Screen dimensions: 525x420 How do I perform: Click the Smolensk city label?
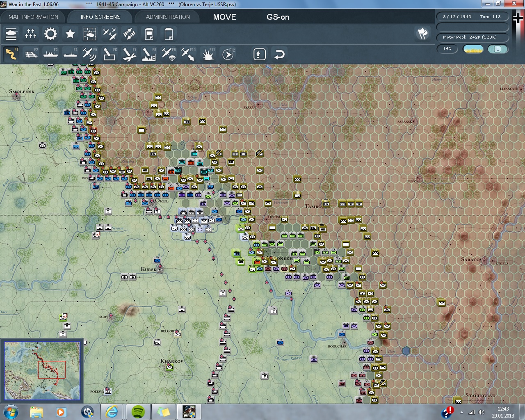pos(22,91)
